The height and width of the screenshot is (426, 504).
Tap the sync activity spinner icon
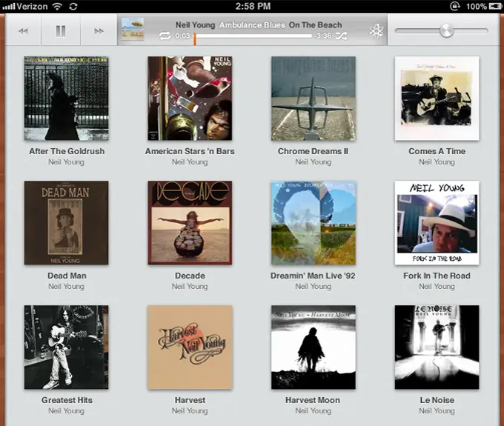click(73, 7)
